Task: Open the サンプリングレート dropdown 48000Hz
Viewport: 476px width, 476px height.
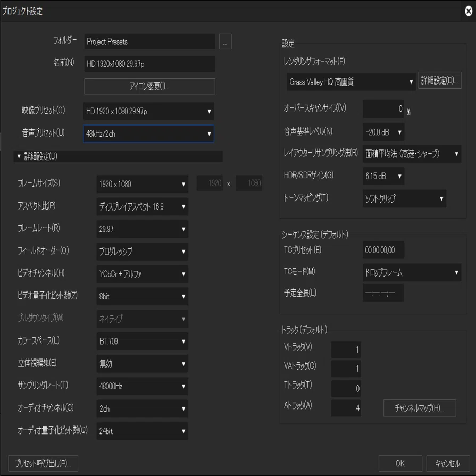Action: pyautogui.click(x=143, y=386)
